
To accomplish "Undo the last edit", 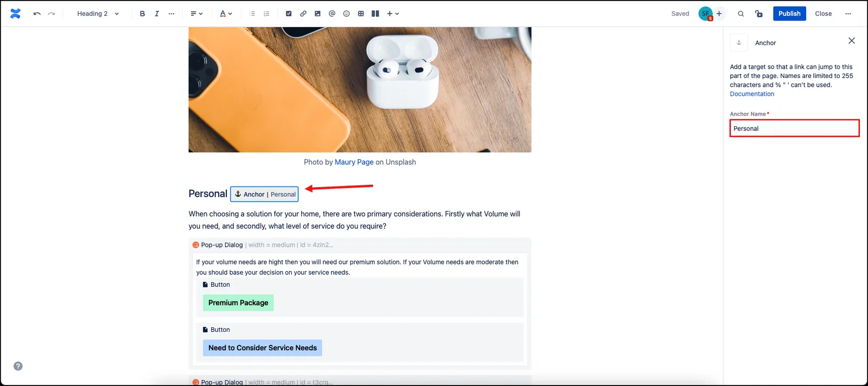I will pyautogui.click(x=37, y=14).
